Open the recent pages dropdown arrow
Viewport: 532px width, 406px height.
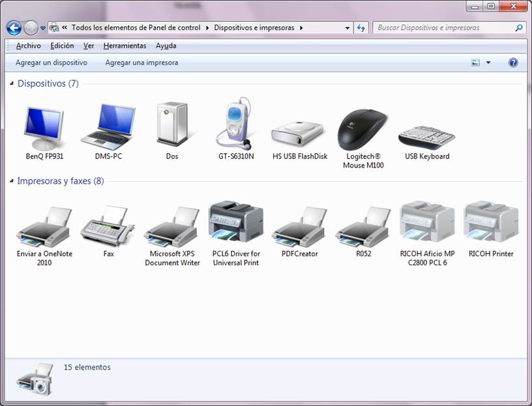(x=43, y=28)
